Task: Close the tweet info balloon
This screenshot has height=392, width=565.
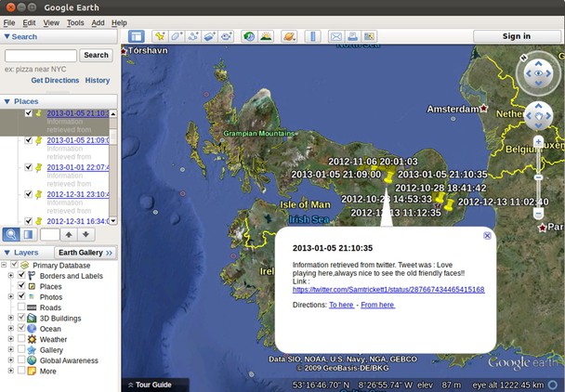Action: click(x=487, y=236)
